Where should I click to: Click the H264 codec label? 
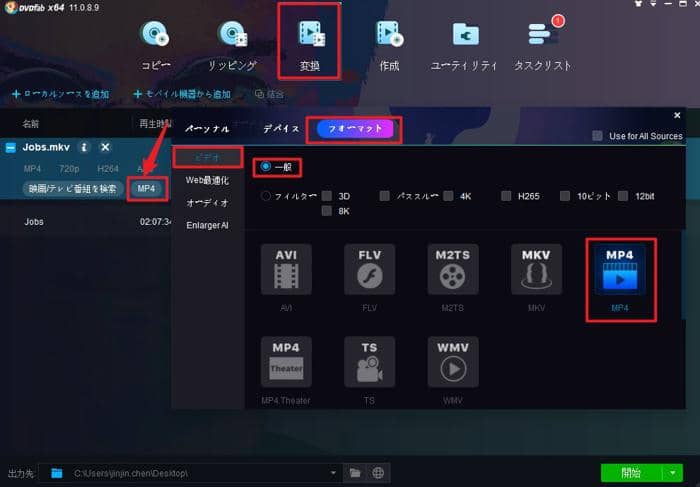click(108, 169)
